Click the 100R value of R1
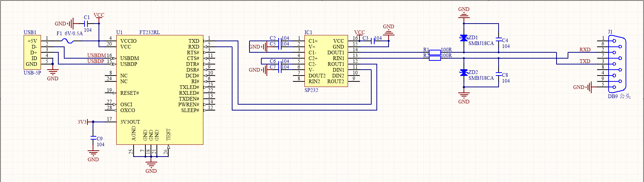The image size is (644, 182). coord(447,50)
